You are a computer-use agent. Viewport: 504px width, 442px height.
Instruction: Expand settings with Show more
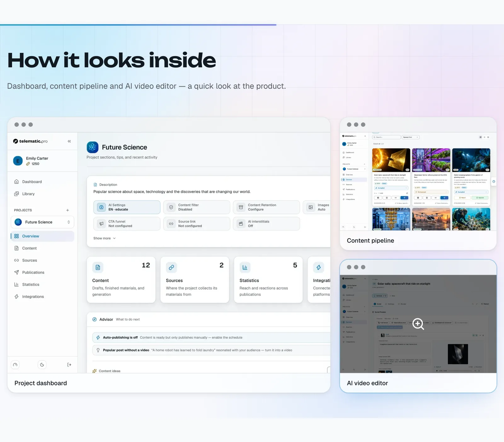coord(105,238)
